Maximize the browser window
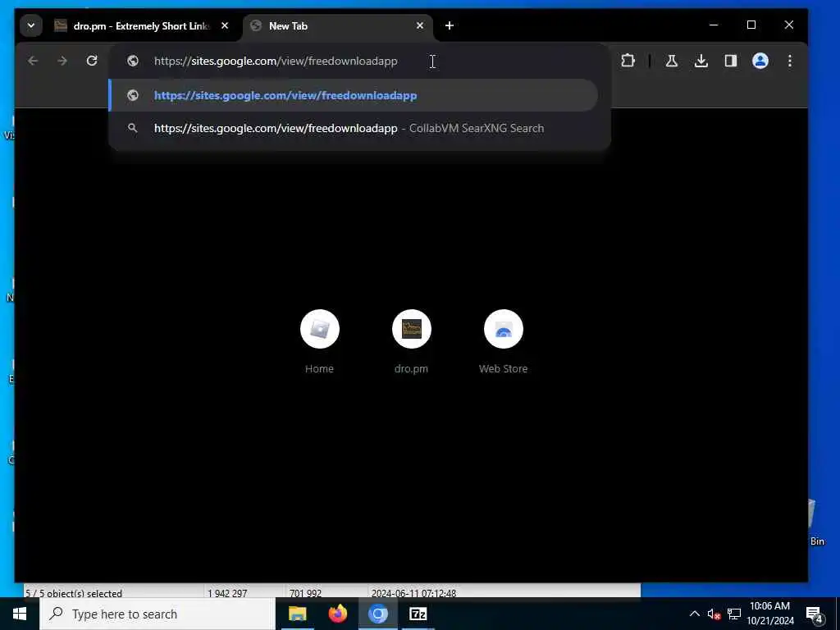This screenshot has height=630, width=840. 751,25
